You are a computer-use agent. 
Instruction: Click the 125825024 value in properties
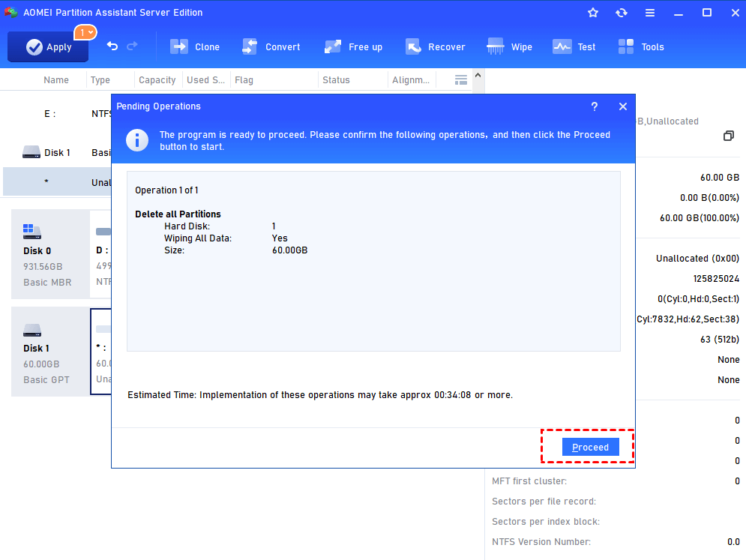point(716,279)
